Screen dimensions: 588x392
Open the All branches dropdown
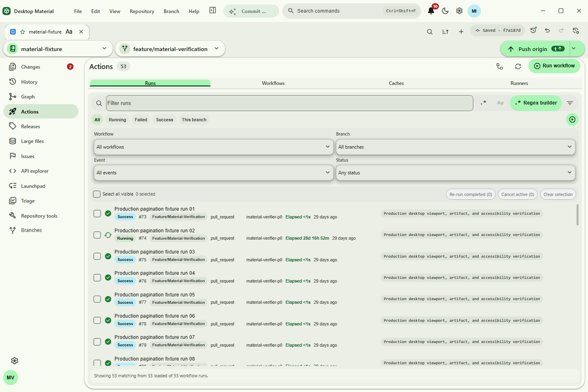click(x=455, y=147)
